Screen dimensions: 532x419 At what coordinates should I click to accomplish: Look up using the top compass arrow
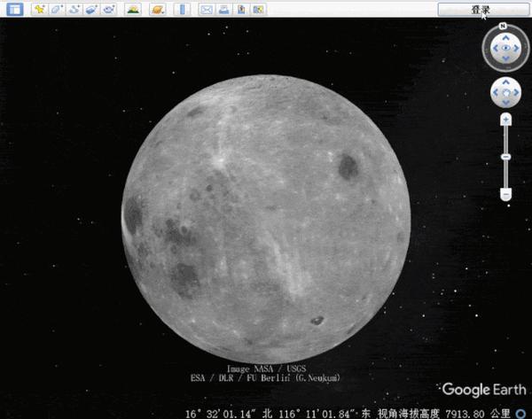tap(505, 38)
